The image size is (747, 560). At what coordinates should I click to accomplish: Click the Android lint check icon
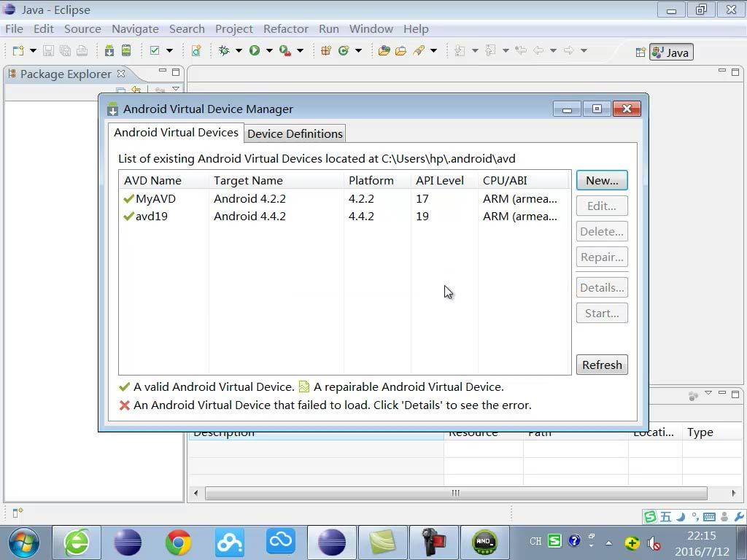click(x=155, y=50)
